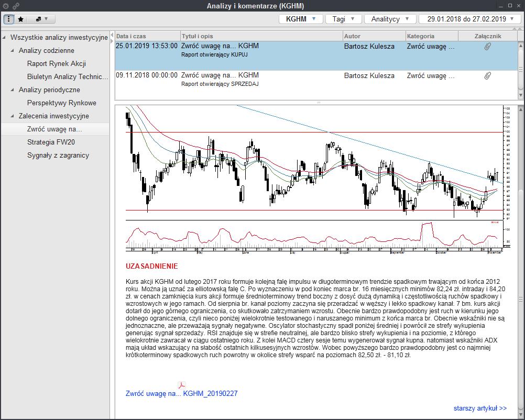Toggle the three-dots tree view button
This screenshot has width=525, height=420.
click(x=9, y=19)
